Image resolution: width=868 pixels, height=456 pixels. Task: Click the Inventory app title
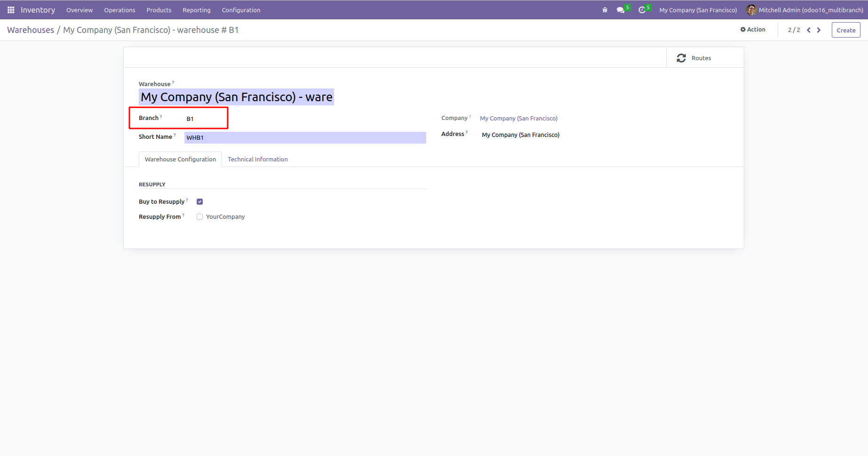click(x=38, y=10)
